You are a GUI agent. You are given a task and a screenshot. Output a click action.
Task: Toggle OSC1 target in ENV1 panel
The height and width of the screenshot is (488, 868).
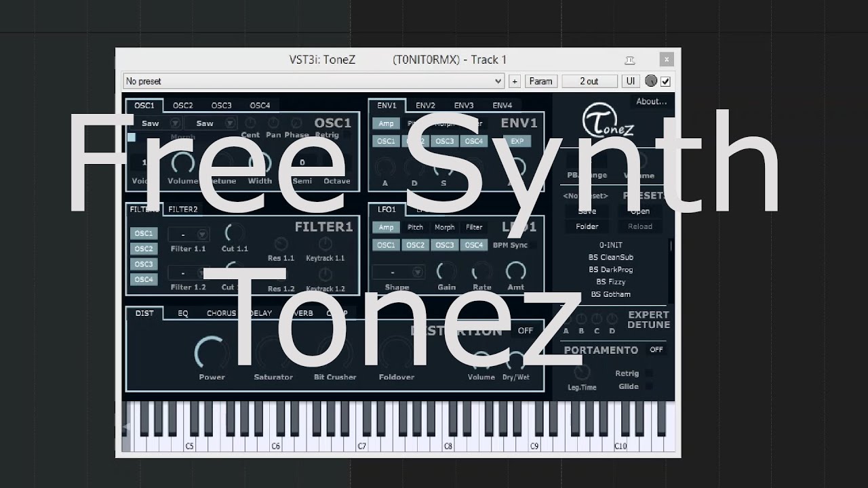pos(386,141)
